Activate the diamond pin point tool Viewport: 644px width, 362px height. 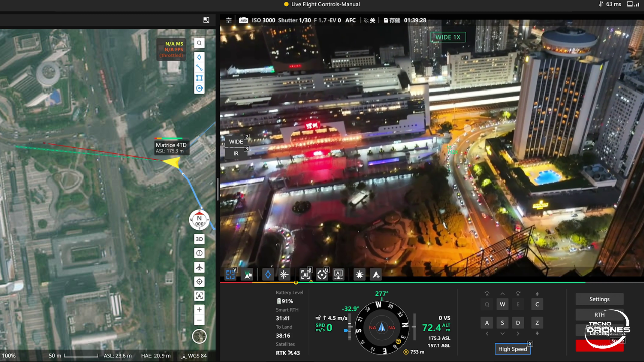coord(268,274)
